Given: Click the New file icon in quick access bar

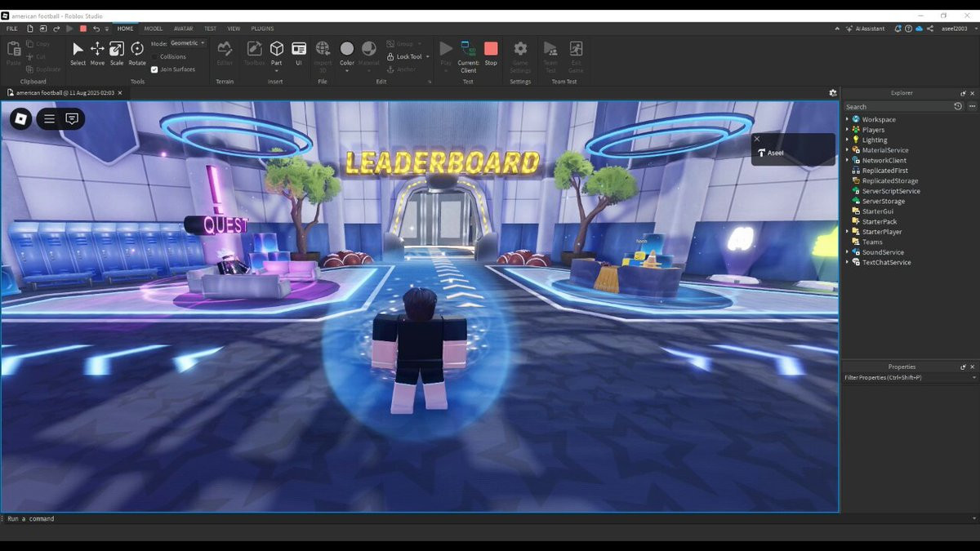Looking at the screenshot, I should [30, 29].
